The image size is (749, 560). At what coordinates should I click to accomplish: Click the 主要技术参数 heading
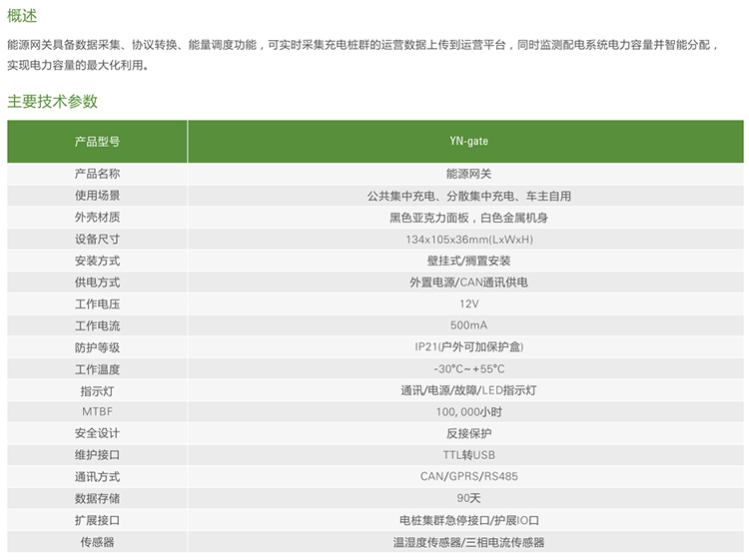click(53, 101)
